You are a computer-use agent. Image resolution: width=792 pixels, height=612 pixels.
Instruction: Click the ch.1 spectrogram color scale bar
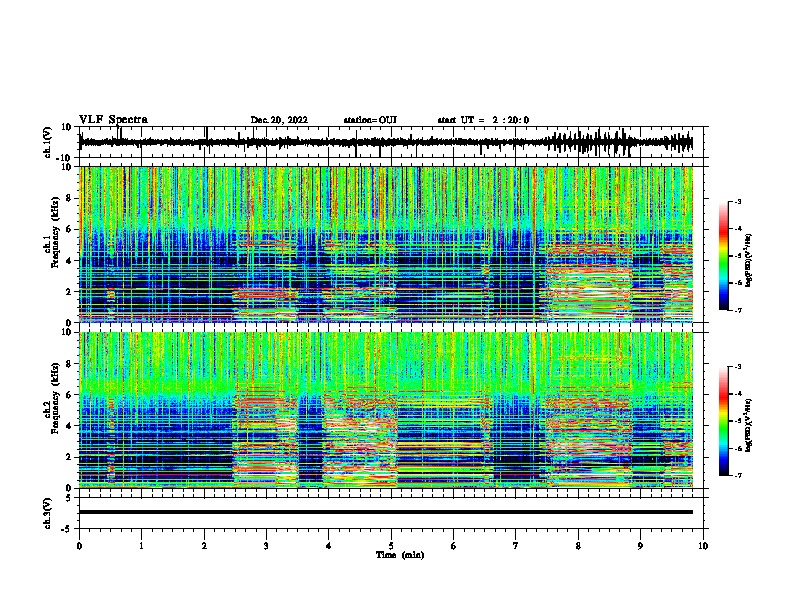[724, 256]
